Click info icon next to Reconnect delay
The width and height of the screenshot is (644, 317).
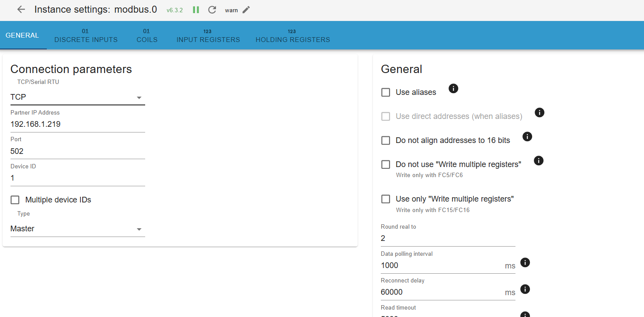(x=526, y=289)
